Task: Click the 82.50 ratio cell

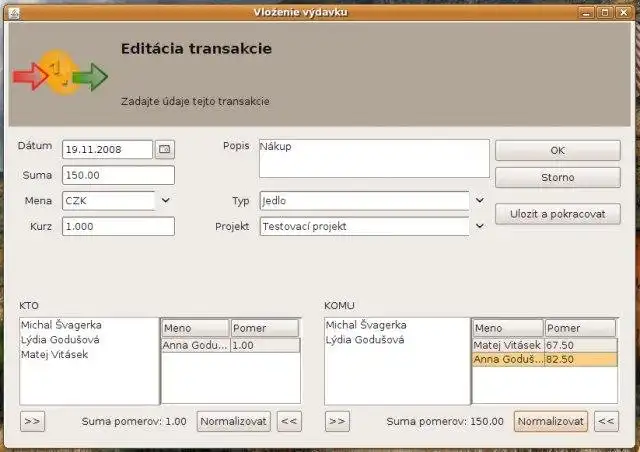Action: coord(581,359)
